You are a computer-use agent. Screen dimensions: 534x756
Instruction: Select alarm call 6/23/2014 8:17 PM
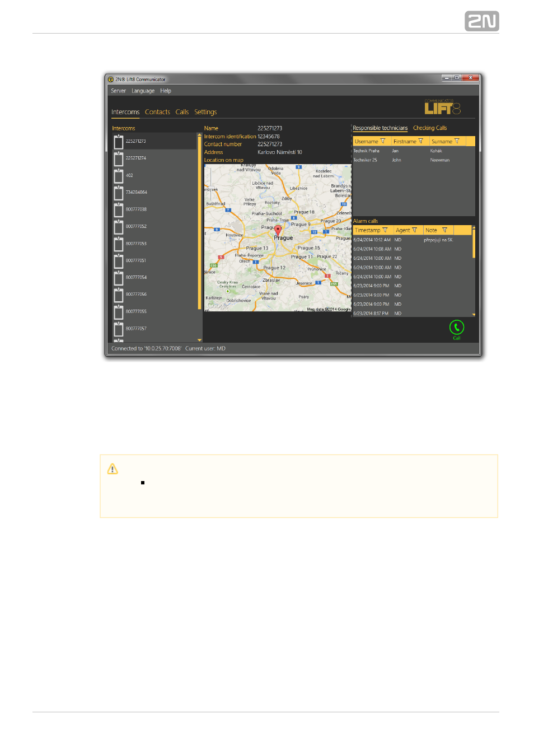(x=412, y=314)
